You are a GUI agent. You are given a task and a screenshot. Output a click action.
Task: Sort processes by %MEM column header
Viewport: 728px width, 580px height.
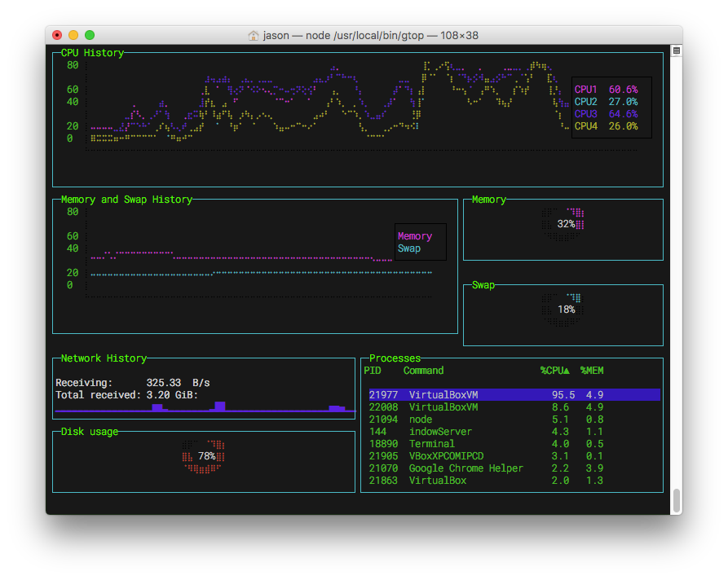592,371
